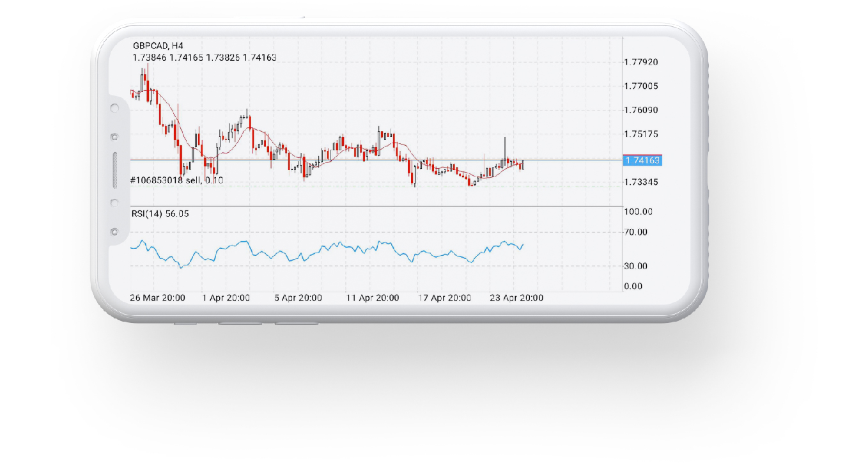Screen dimensions: 868x463
Task: Select the RSI 0.00 level label
Action: [633, 286]
